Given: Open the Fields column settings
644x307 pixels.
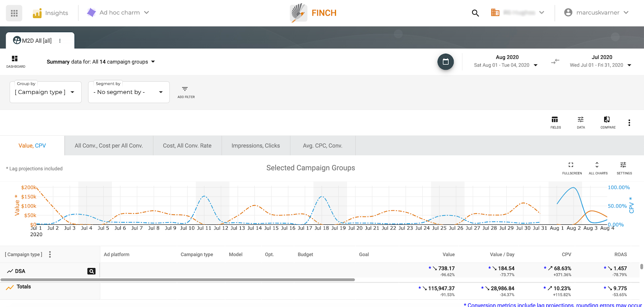Looking at the screenshot, I should point(555,122).
